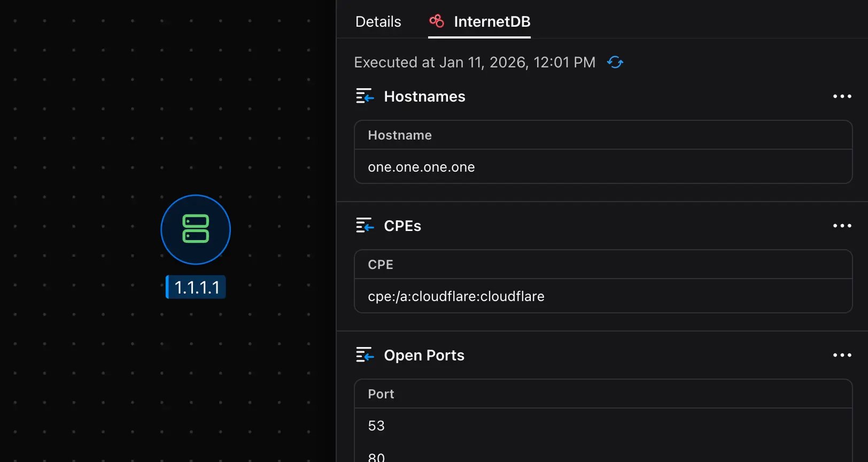Switch to the Details tab
Screen dimensions: 868x462
pos(378,21)
